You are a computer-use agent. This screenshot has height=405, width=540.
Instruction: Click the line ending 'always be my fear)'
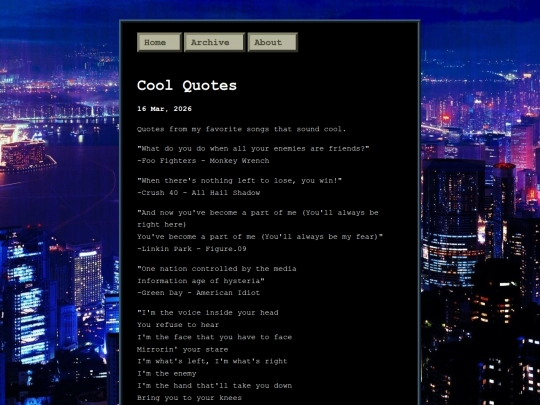tap(260, 237)
